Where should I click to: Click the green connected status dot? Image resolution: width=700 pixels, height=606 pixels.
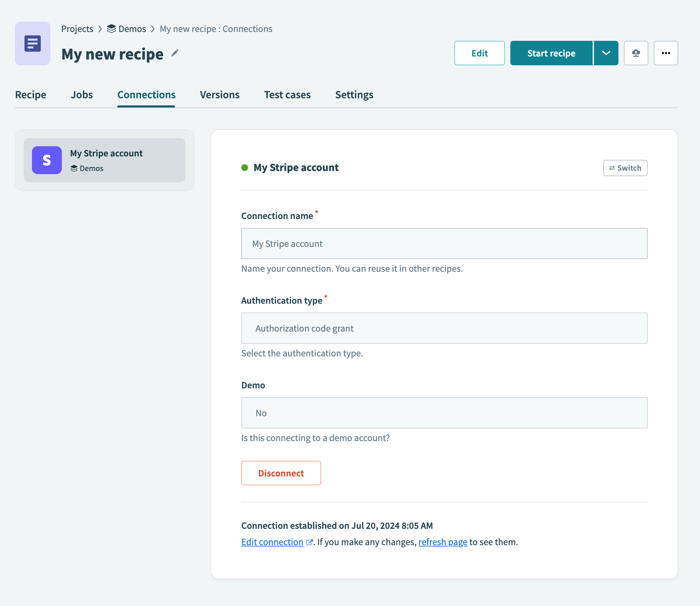tap(245, 167)
